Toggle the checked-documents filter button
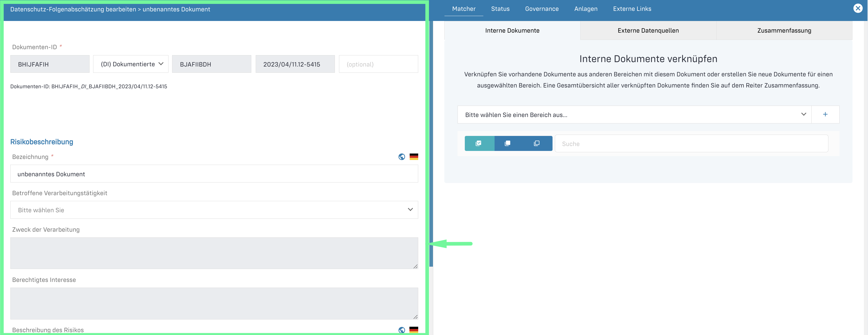Image resolution: width=868 pixels, height=335 pixels. point(479,144)
